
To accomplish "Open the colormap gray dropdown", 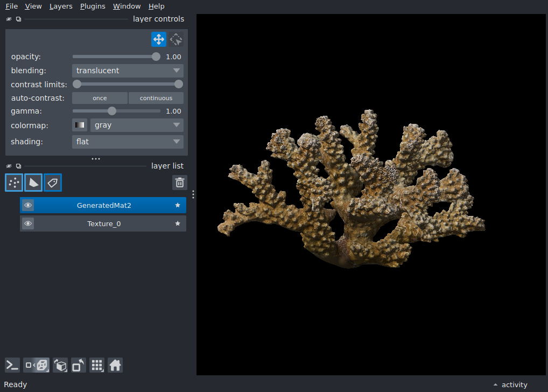I will tap(137, 125).
